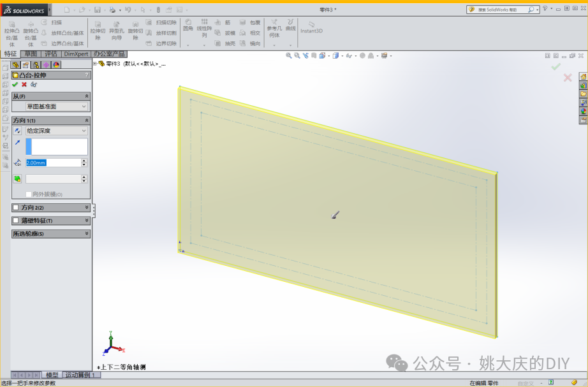
Task: Click the 曲线 curves tool
Action: point(291,25)
